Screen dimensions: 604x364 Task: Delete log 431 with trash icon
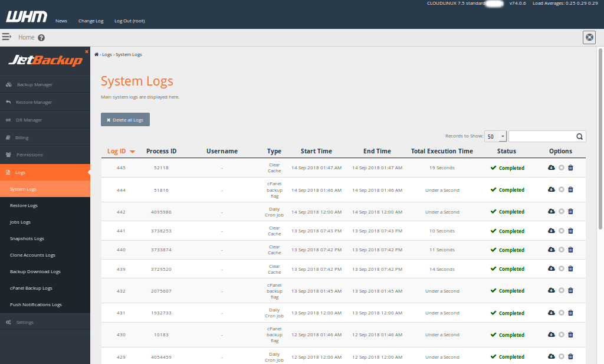570,313
